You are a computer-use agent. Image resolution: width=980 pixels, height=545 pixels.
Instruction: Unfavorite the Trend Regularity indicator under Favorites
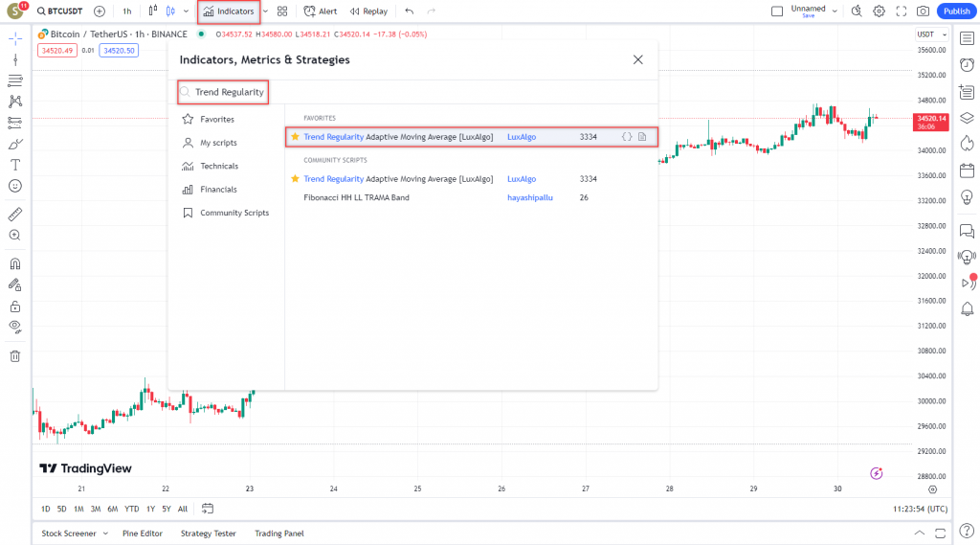[295, 136]
